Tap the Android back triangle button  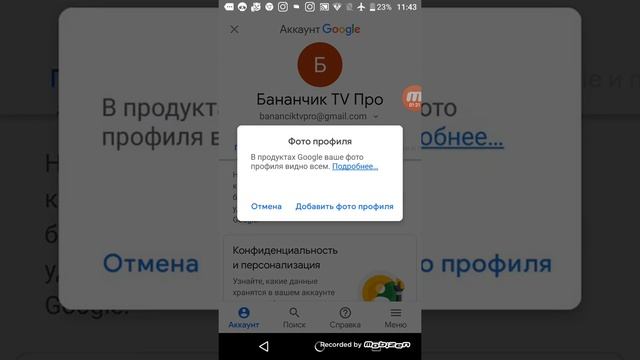264,347
